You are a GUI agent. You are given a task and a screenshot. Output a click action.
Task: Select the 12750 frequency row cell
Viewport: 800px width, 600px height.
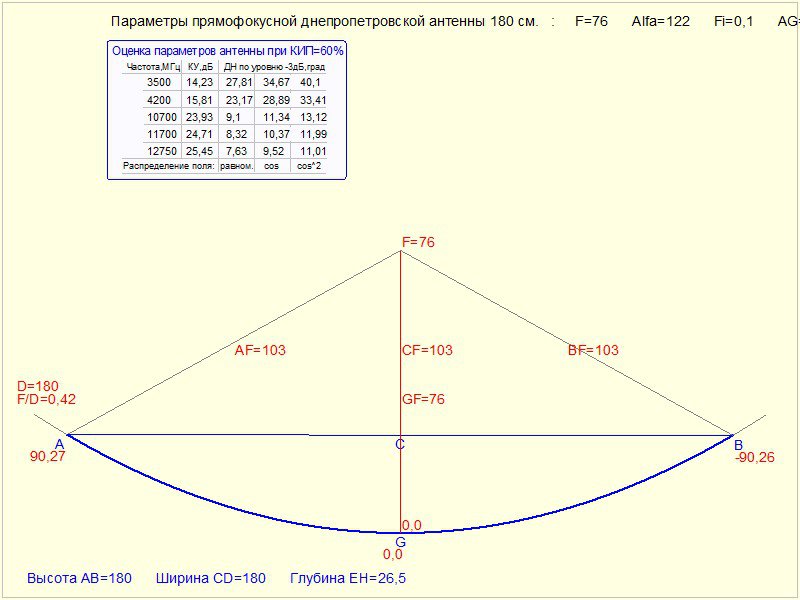(x=158, y=151)
